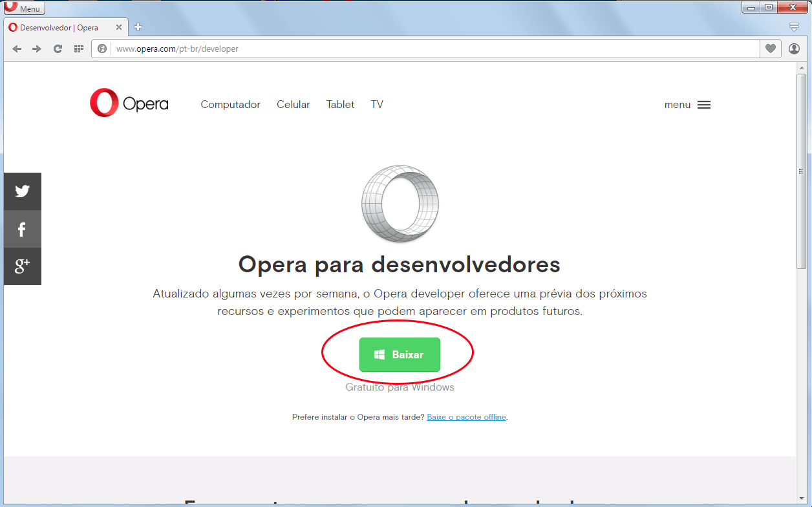812x507 pixels.
Task: Click the Gratuito para Windows text
Action: coord(400,387)
